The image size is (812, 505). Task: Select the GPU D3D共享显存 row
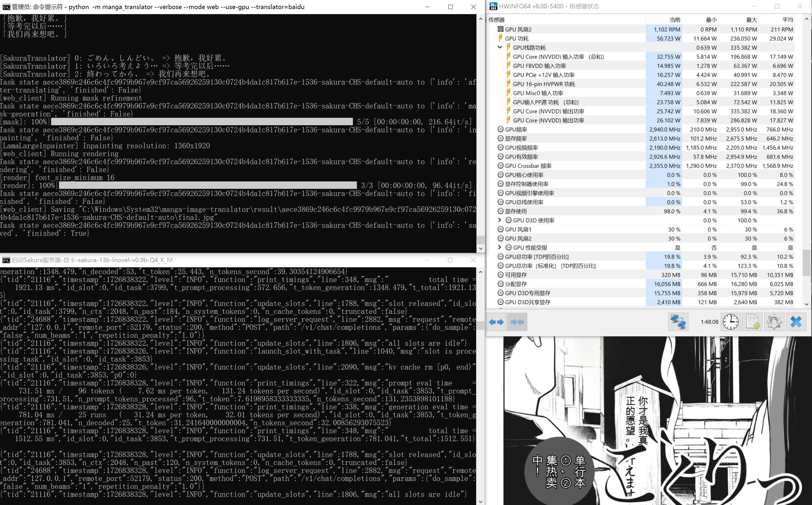coord(640,302)
